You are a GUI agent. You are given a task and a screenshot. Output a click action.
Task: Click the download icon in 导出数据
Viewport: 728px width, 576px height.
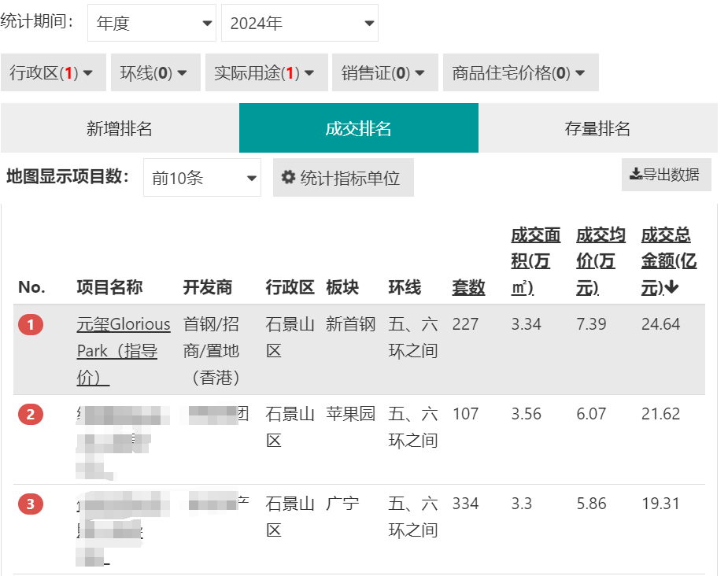pyautogui.click(x=636, y=174)
